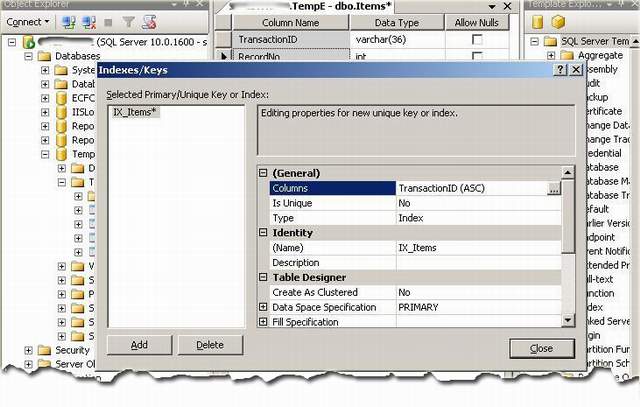The height and width of the screenshot is (407, 640).
Task: Toggle Allow Nulls checkbox for TransactionID
Action: point(476,39)
